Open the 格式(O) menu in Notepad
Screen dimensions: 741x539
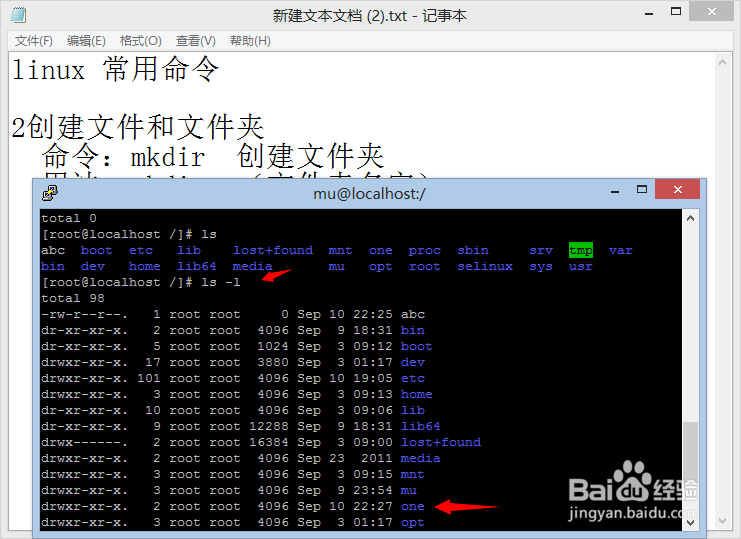(141, 41)
